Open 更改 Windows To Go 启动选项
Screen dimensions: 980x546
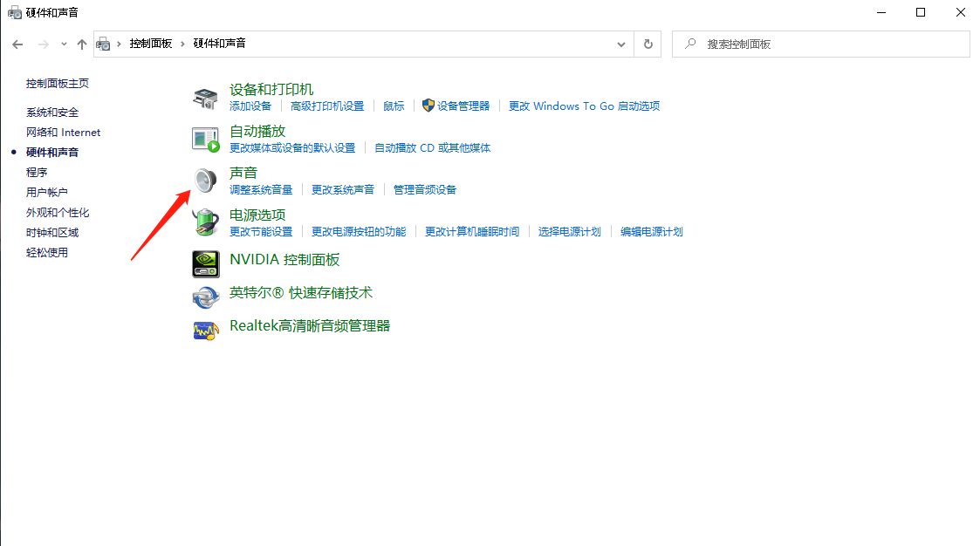coord(585,106)
